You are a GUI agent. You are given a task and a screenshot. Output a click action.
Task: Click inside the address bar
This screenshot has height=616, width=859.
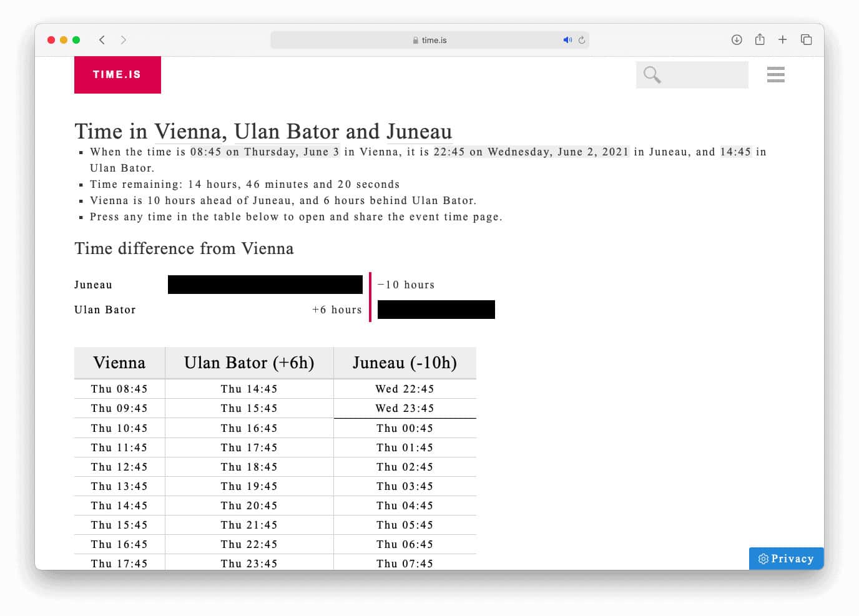(x=430, y=39)
